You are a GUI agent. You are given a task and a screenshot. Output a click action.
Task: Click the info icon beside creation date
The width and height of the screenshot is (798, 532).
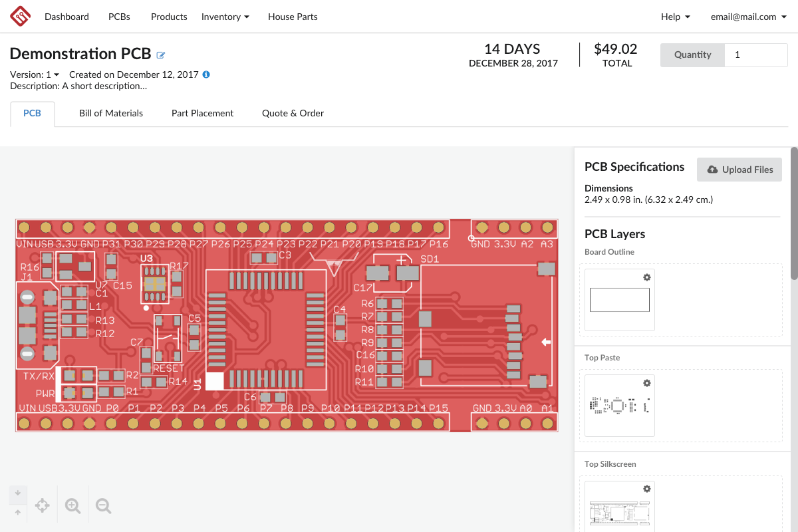(205, 74)
